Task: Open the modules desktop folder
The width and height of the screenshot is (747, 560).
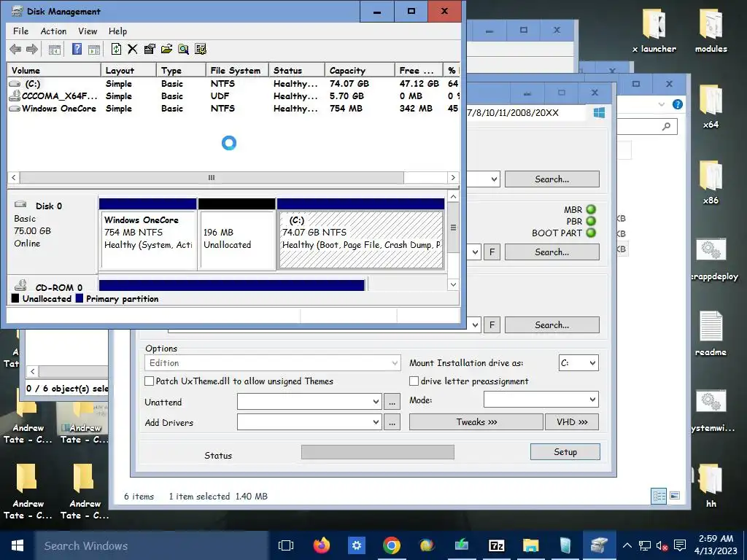Action: pos(711,31)
